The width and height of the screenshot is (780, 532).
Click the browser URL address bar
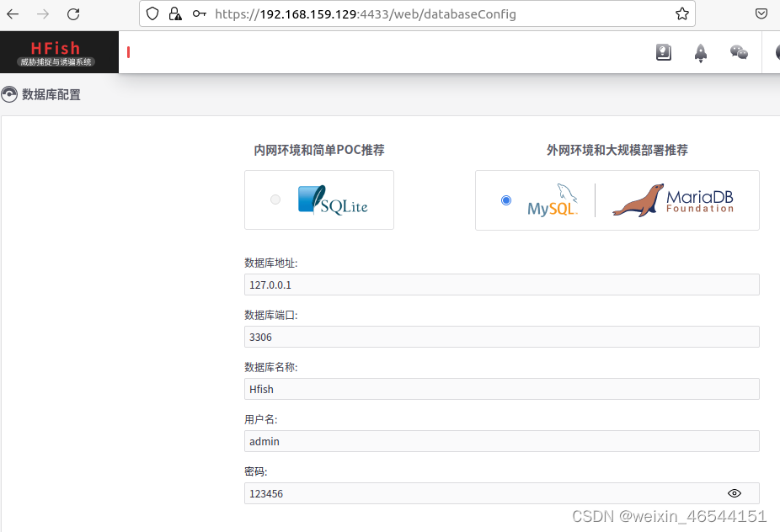click(417, 14)
